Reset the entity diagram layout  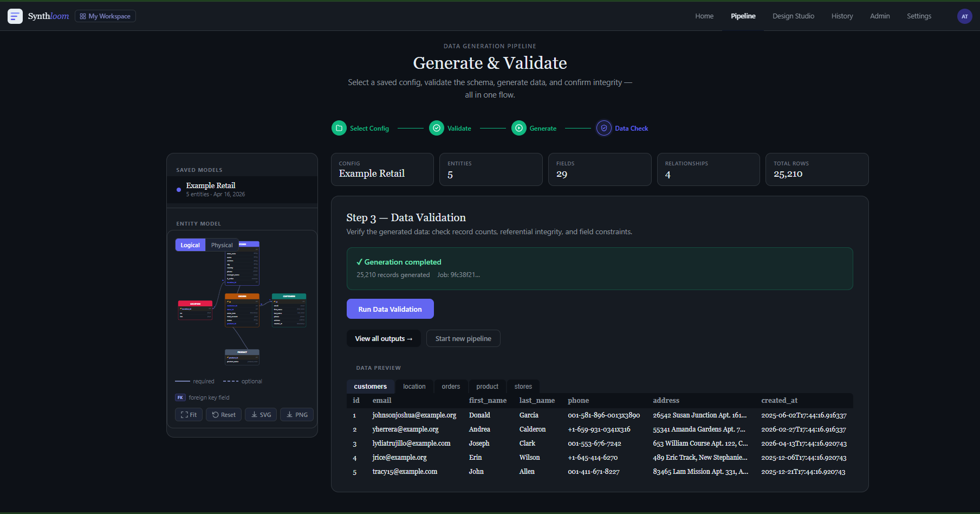click(224, 415)
